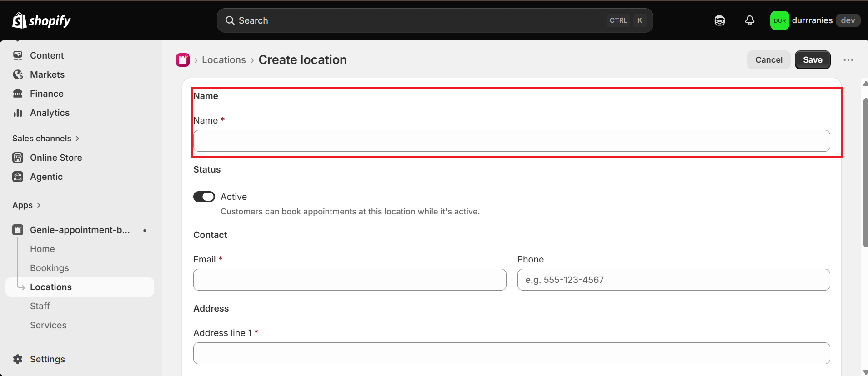Toggle the Active status switch
The image size is (868, 376).
(x=204, y=197)
